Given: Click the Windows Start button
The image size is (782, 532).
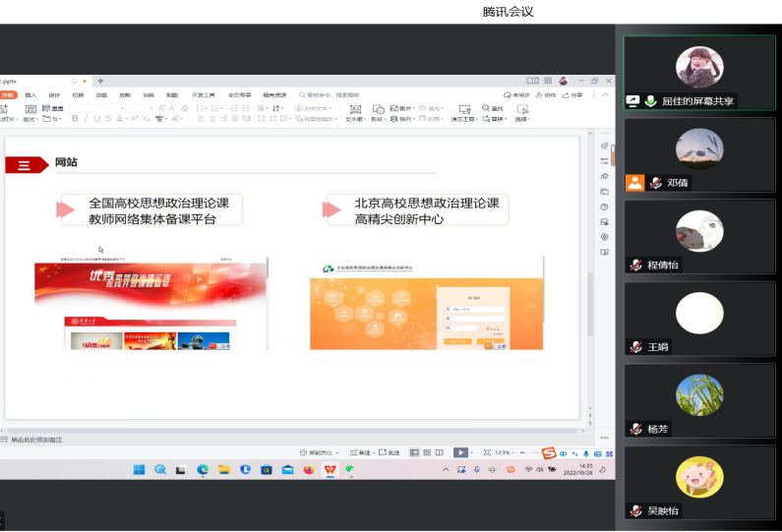Looking at the screenshot, I should click(139, 470).
